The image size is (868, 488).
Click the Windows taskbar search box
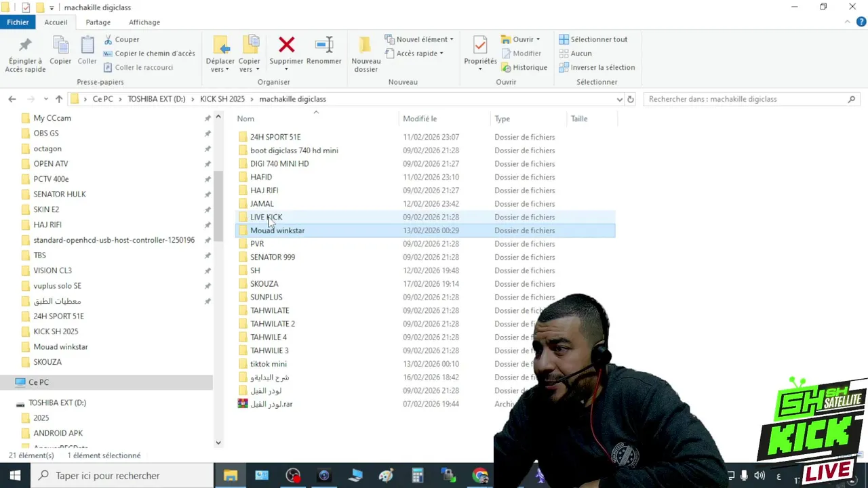pyautogui.click(x=122, y=476)
